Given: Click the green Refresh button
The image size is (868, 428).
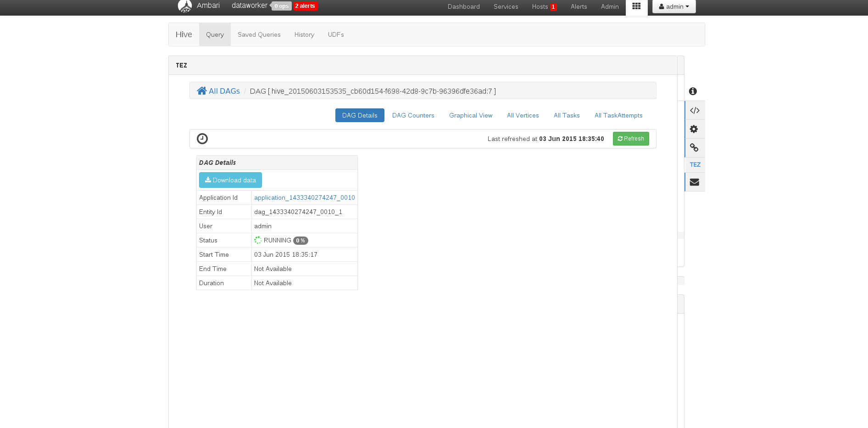Looking at the screenshot, I should coord(631,139).
